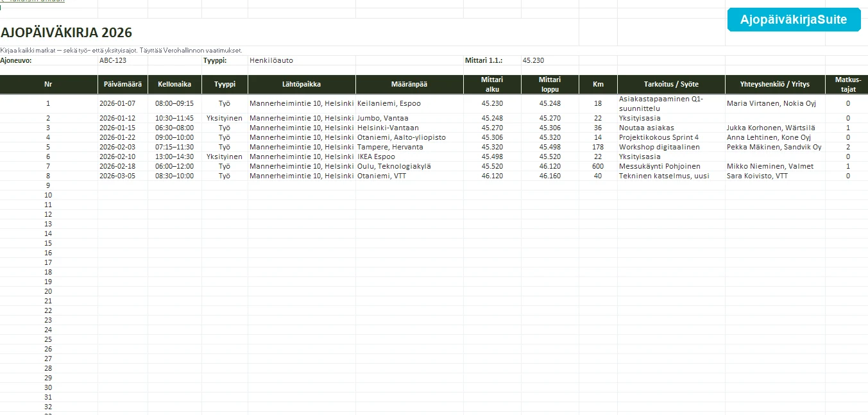Select destination Oulu, Teknologiakylä
Viewport: 868px width, 415px height.
[x=409, y=166]
